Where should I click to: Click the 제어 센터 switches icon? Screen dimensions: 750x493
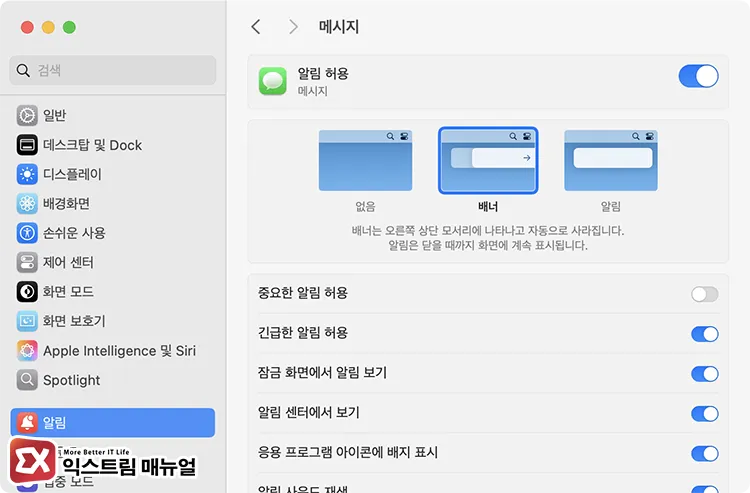click(27, 263)
